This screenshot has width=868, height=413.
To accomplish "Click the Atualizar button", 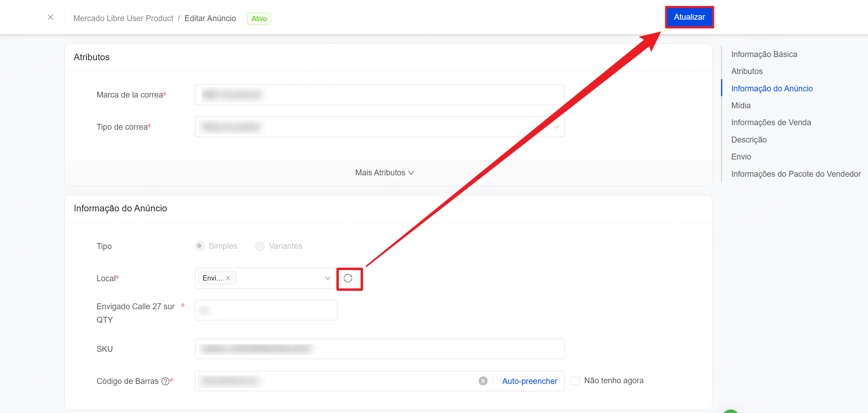I will pyautogui.click(x=689, y=17).
